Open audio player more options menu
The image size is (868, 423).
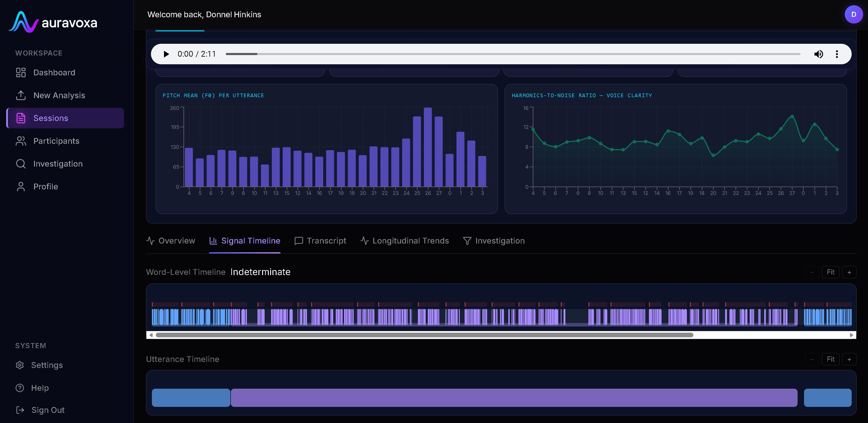pyautogui.click(x=837, y=54)
